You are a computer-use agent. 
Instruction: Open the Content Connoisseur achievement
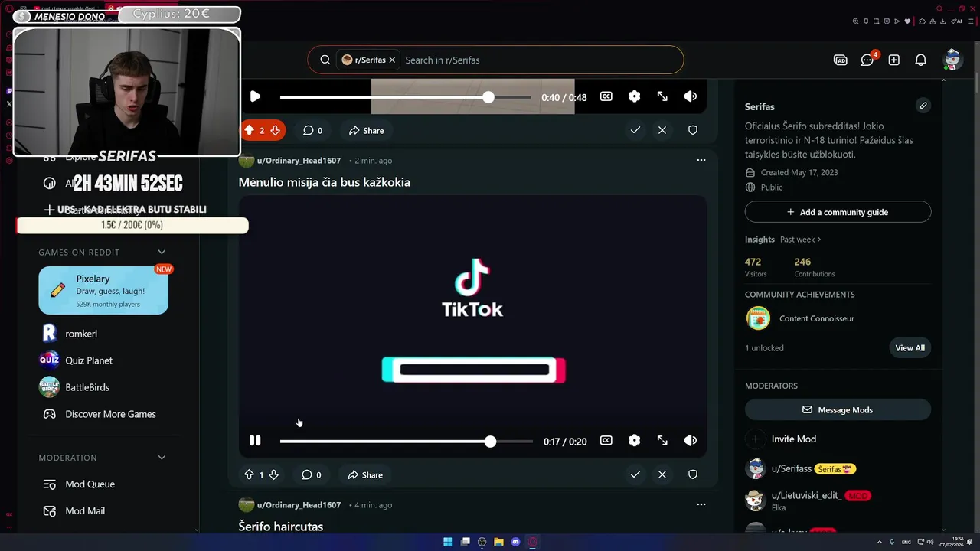(x=816, y=318)
